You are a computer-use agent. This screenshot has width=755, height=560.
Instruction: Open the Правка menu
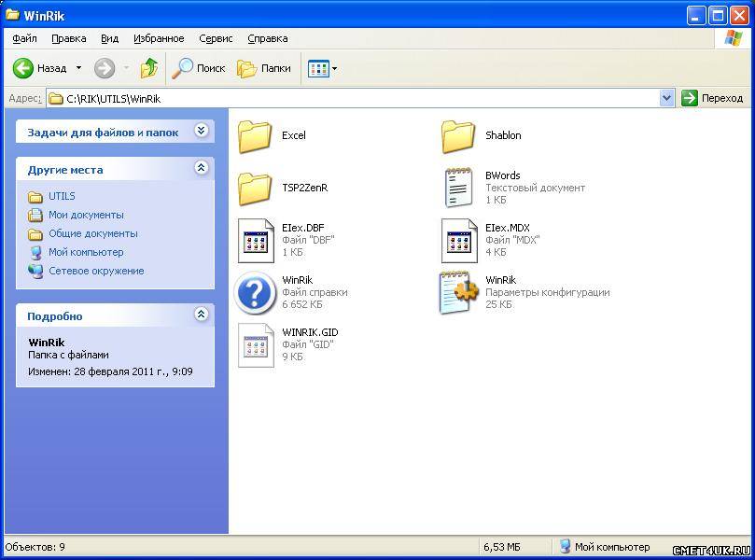69,38
